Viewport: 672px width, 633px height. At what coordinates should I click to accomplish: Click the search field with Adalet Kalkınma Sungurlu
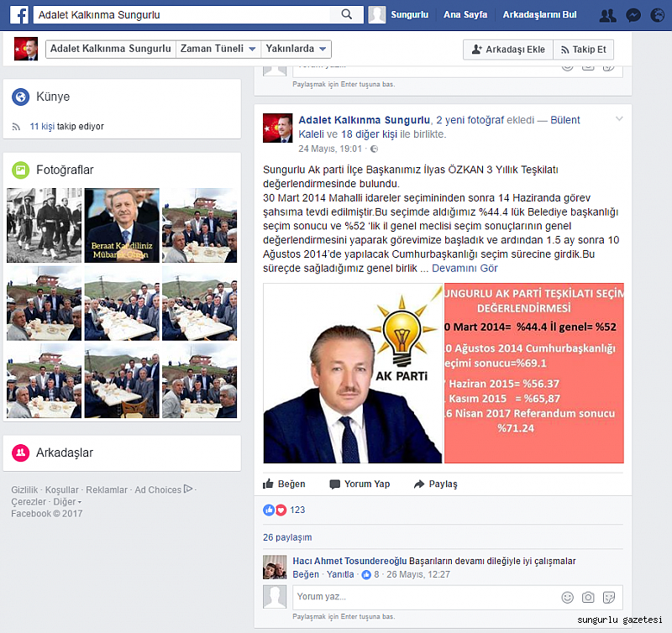coord(181,14)
